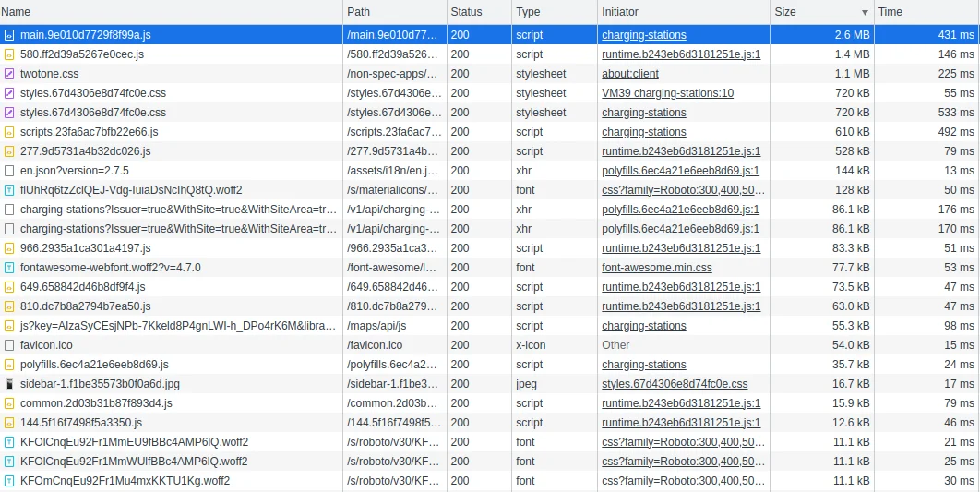Open the about:client initiator link
Image resolution: width=980 pixels, height=492 pixels.
(x=630, y=74)
